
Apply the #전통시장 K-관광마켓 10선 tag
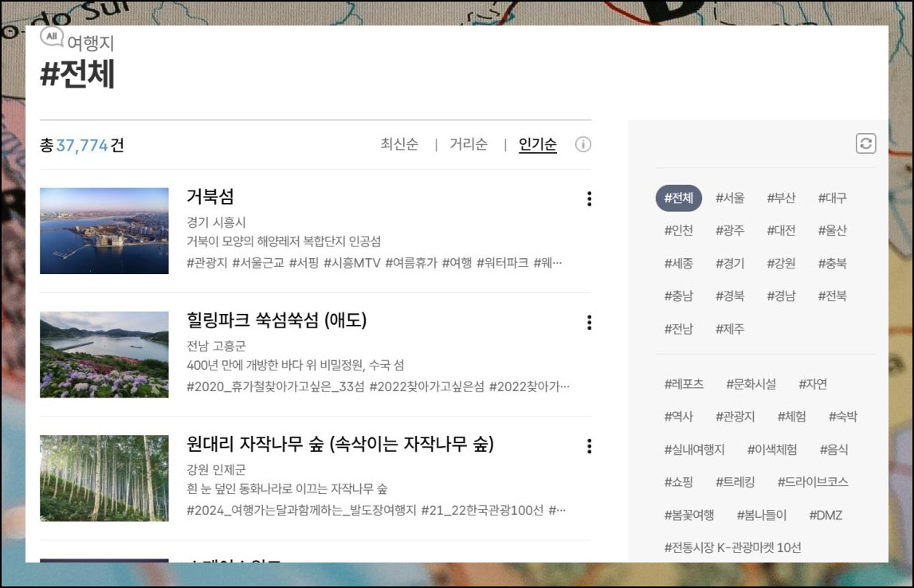point(733,548)
